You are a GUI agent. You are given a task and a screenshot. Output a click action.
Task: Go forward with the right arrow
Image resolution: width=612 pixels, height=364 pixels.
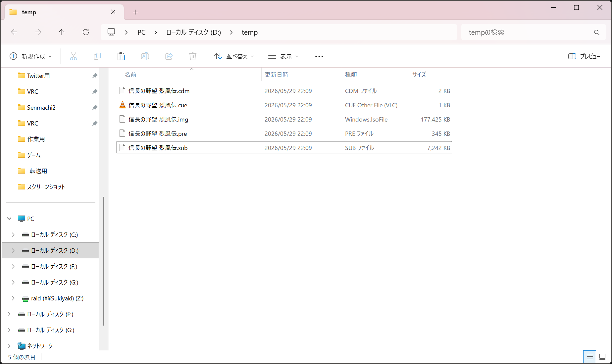click(38, 32)
